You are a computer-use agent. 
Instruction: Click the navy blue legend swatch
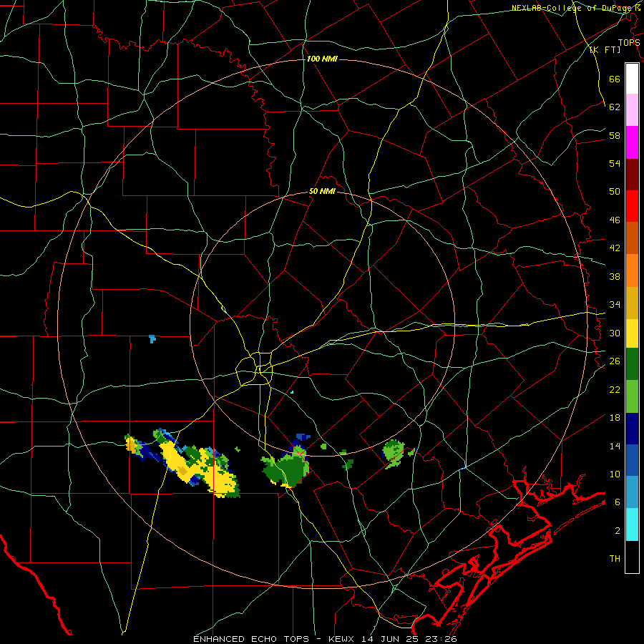[x=632, y=429]
